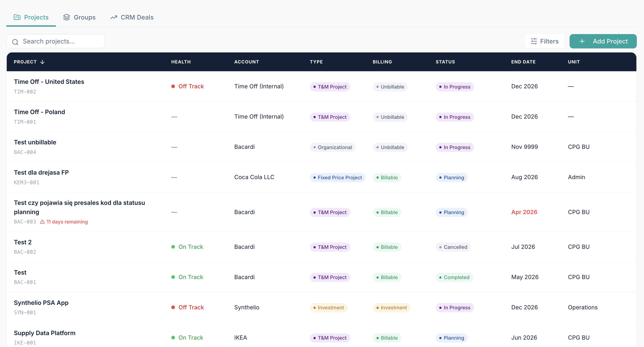644x347 pixels.
Task: Click the Coca Cola LLC account
Action: [254, 177]
